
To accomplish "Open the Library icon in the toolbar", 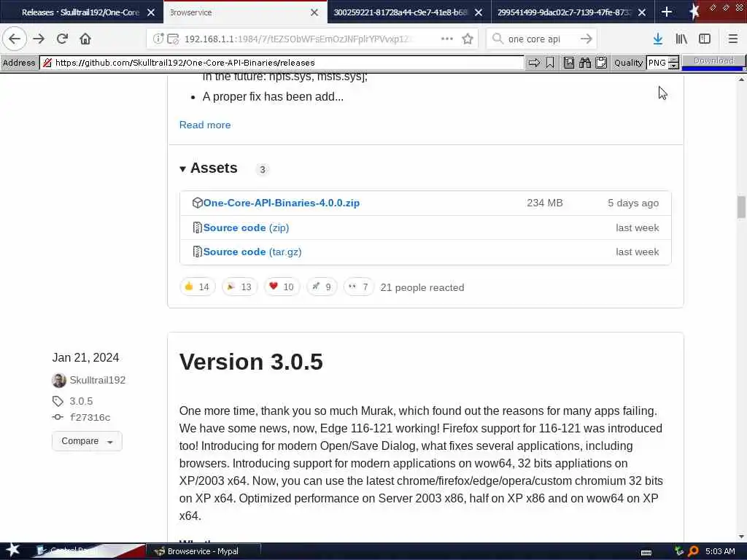I will click(681, 39).
